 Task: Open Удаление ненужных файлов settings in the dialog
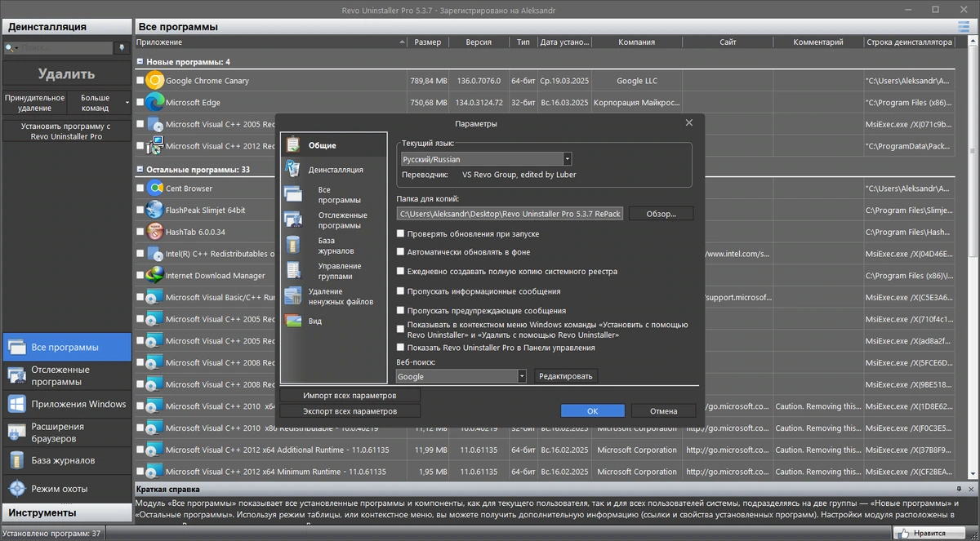tap(333, 296)
